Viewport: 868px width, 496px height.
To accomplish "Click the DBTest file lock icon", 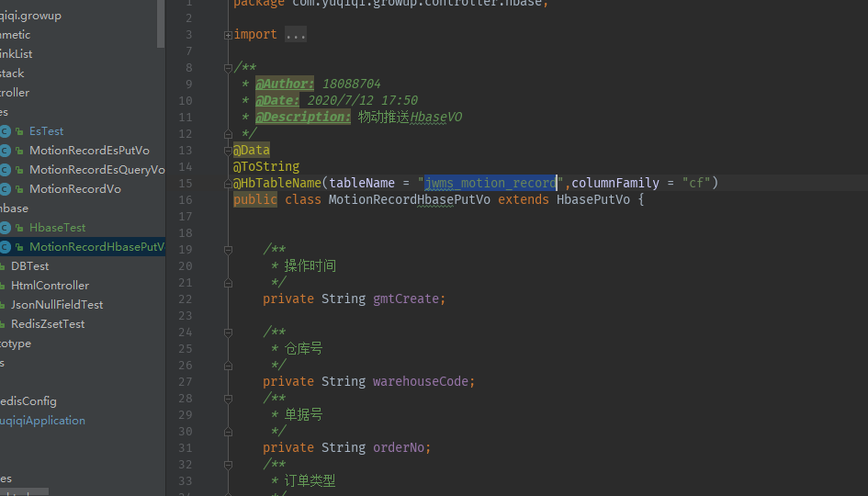I will click(2, 266).
